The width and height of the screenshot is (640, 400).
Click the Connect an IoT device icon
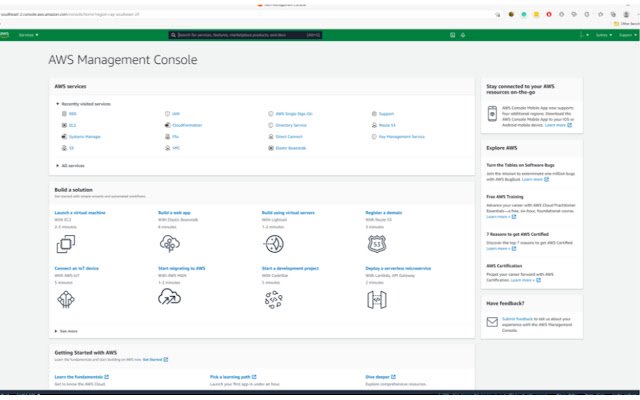pyautogui.click(x=66, y=300)
